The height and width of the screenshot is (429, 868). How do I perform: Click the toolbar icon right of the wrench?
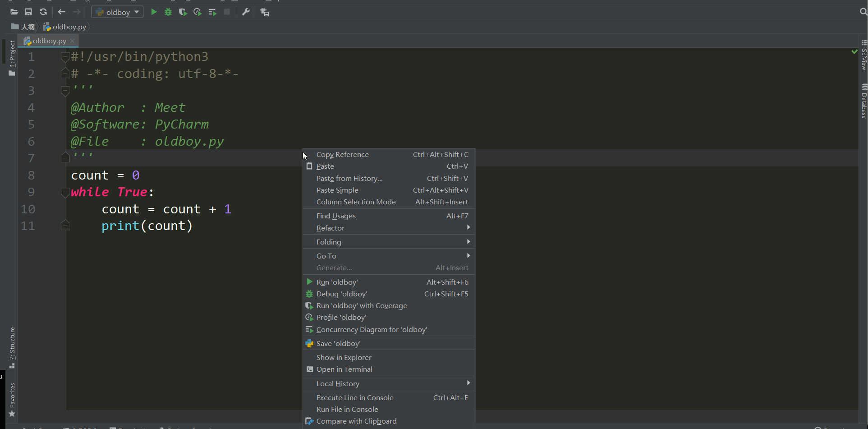tap(264, 12)
